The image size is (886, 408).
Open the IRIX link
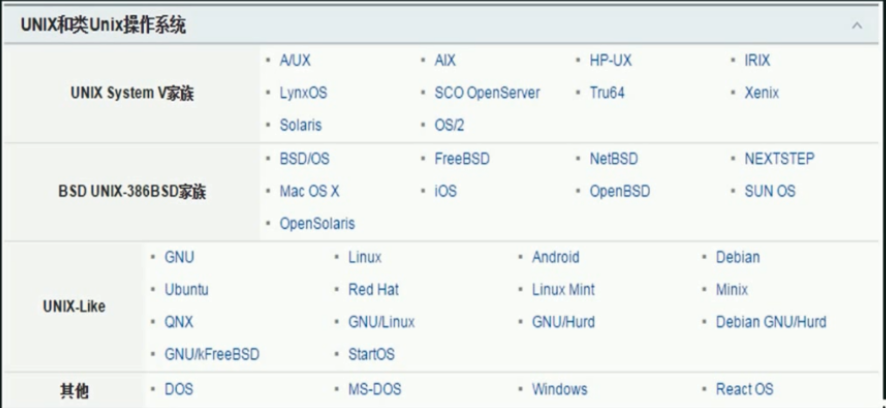pyautogui.click(x=757, y=60)
